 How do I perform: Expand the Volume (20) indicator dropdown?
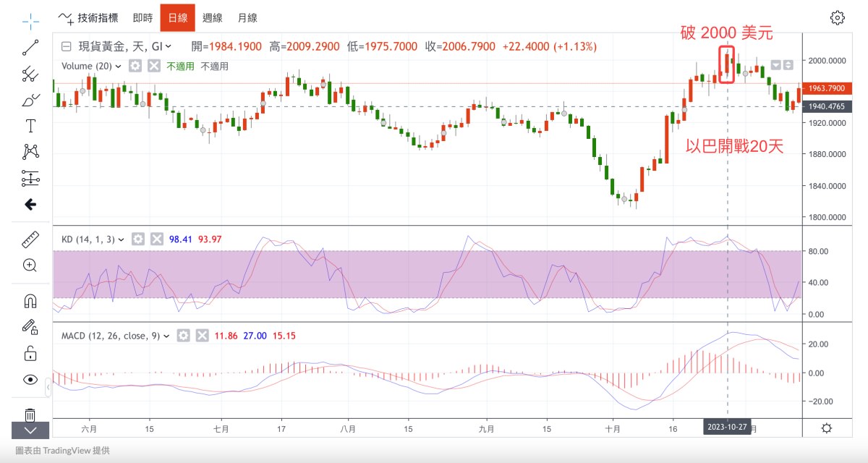pos(119,66)
